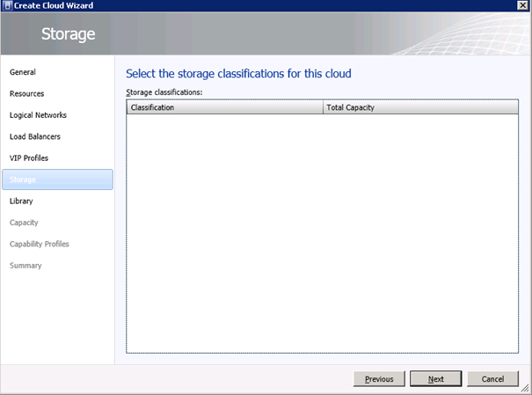Open the General wizard page
The width and height of the screenshot is (532, 395).
[23, 72]
